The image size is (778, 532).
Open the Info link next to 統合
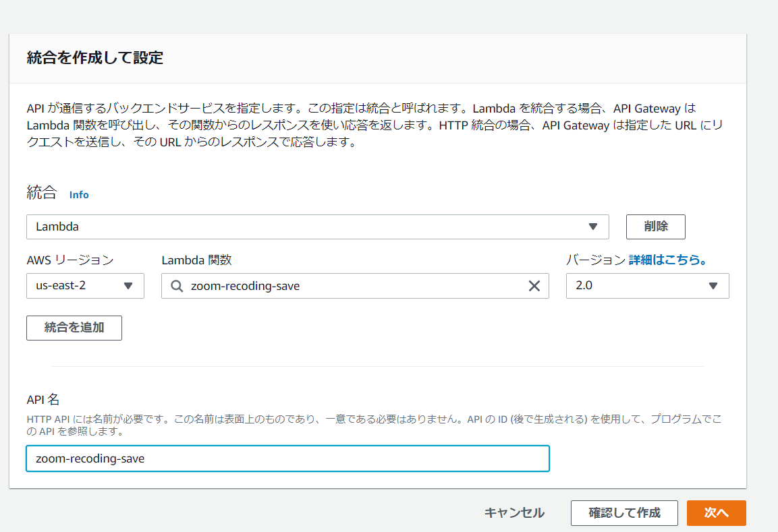click(78, 195)
